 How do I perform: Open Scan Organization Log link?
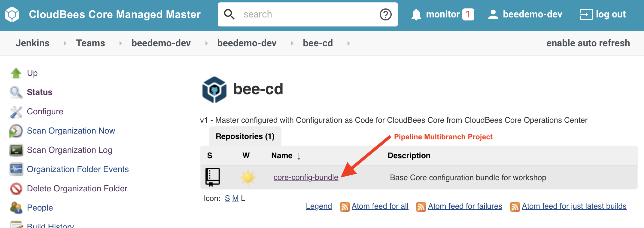click(x=70, y=150)
